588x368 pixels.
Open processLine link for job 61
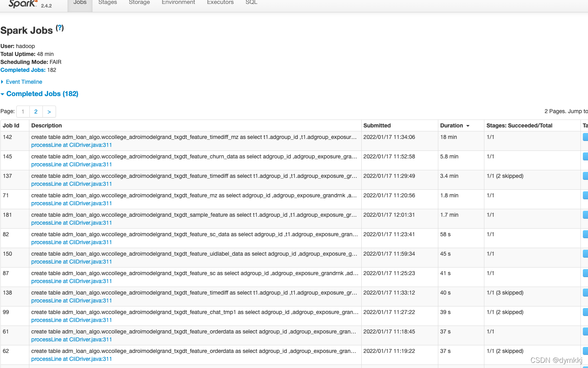(71, 339)
